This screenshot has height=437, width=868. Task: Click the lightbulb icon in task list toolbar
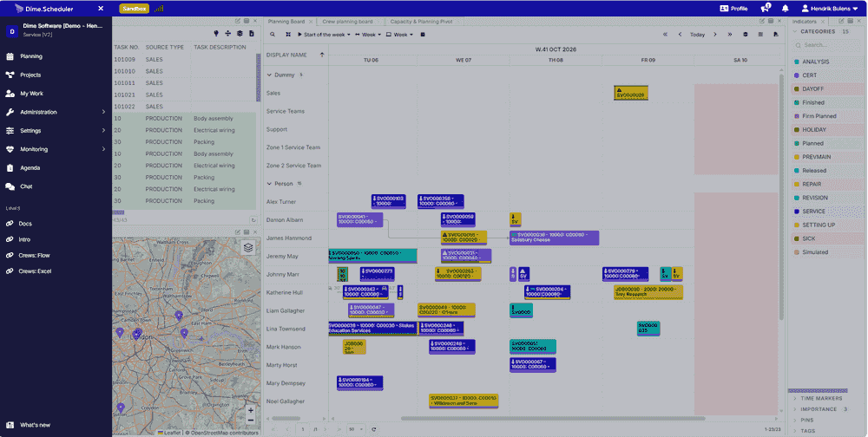pyautogui.click(x=216, y=34)
